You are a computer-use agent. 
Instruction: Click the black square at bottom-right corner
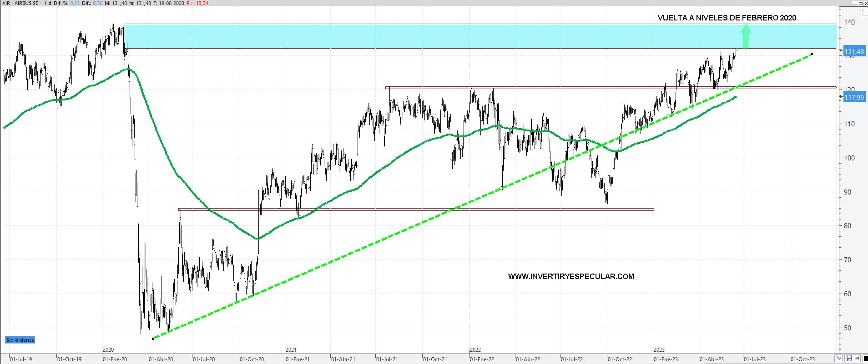pyautogui.click(x=865, y=359)
